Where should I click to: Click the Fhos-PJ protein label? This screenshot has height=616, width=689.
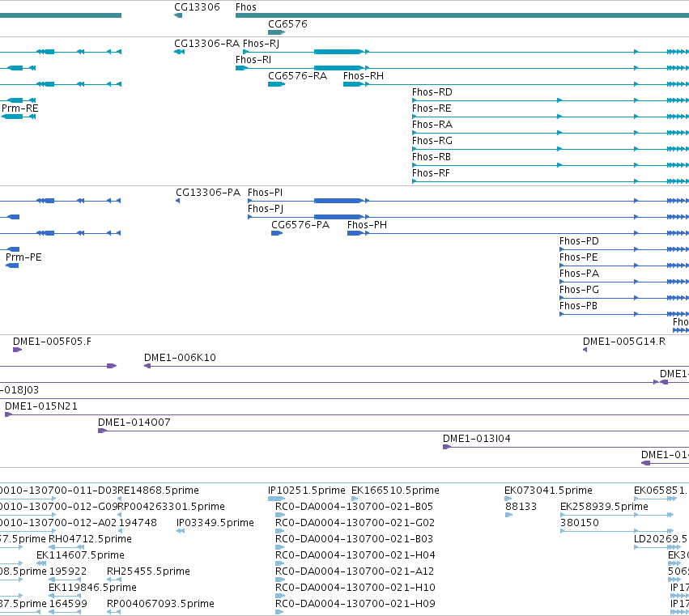coord(266,209)
